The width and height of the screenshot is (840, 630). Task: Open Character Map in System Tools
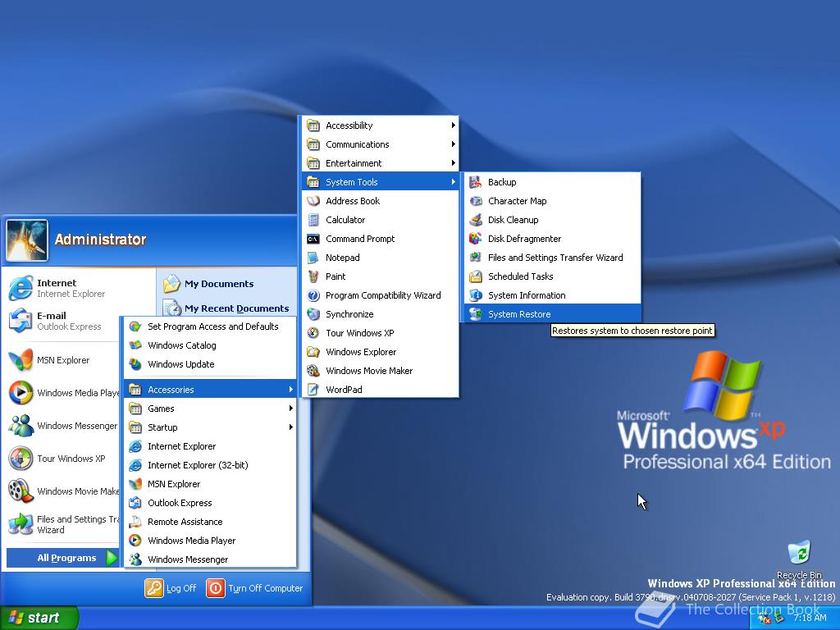pyautogui.click(x=517, y=201)
